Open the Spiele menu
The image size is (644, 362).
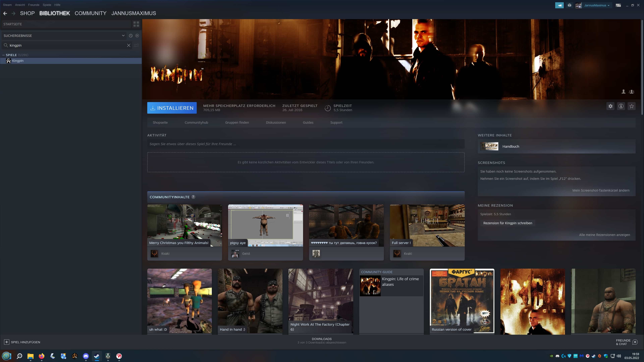pyautogui.click(x=47, y=5)
